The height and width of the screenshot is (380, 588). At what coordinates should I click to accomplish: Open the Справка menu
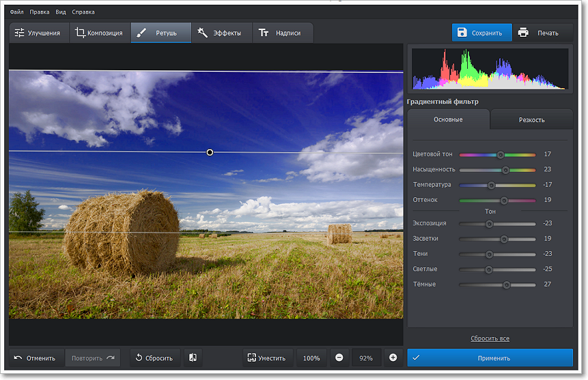tap(84, 12)
